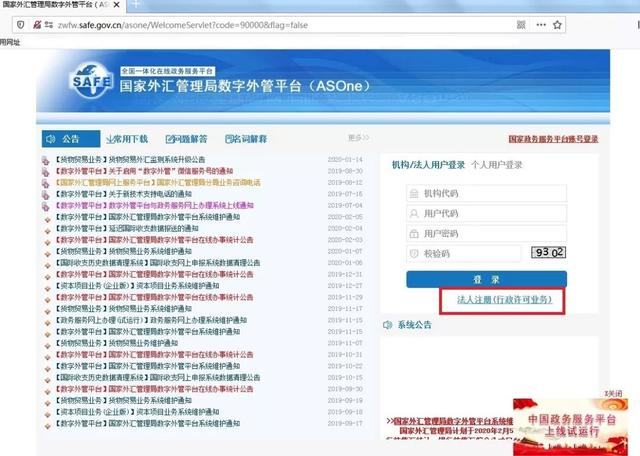Screen dimensions: 640x456
Task: Open 资本项目业务系统维护通知 dated 2019-12-27
Action: pos(138,285)
